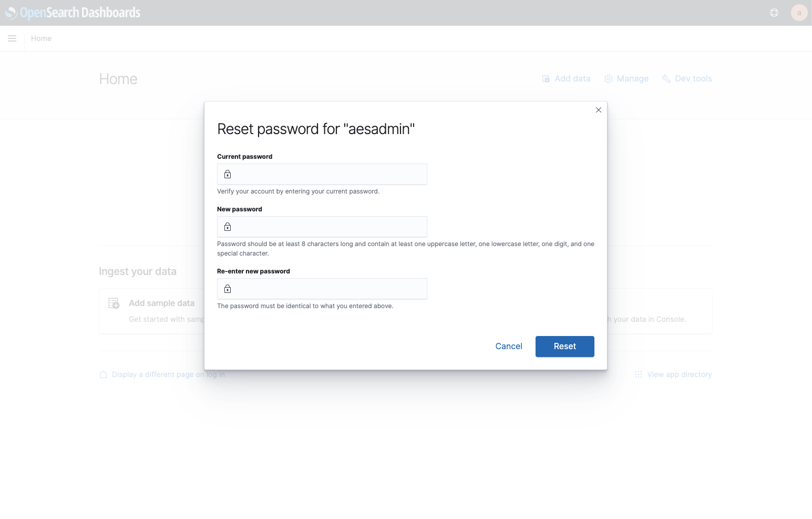Screen dimensions: 812x519
Task: Click the help globe icon in header
Action: coord(774,13)
